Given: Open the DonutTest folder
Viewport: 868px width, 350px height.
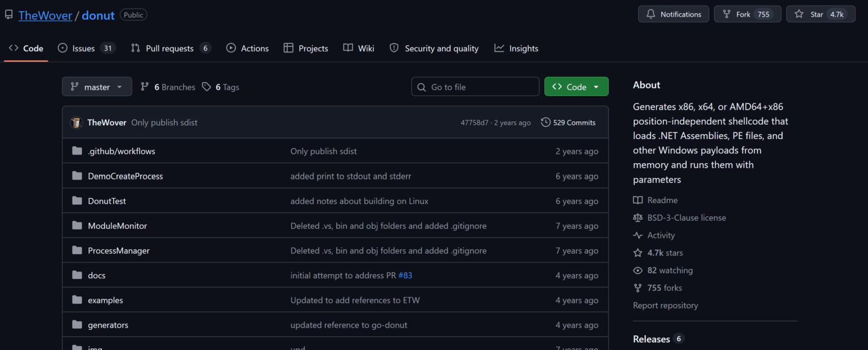Looking at the screenshot, I should coord(107,201).
